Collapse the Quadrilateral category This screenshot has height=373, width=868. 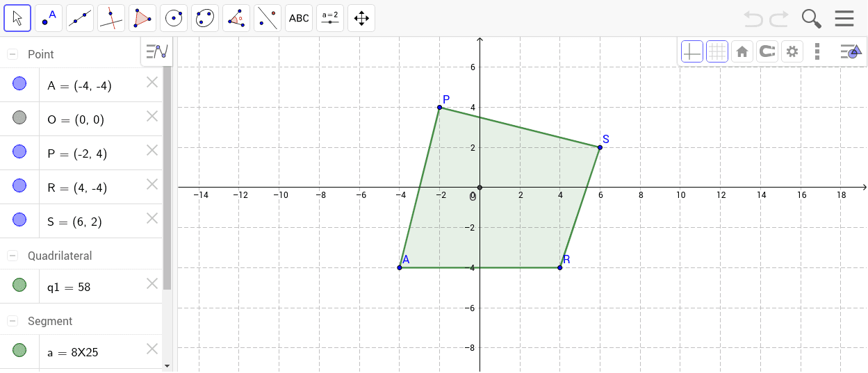[13, 256]
